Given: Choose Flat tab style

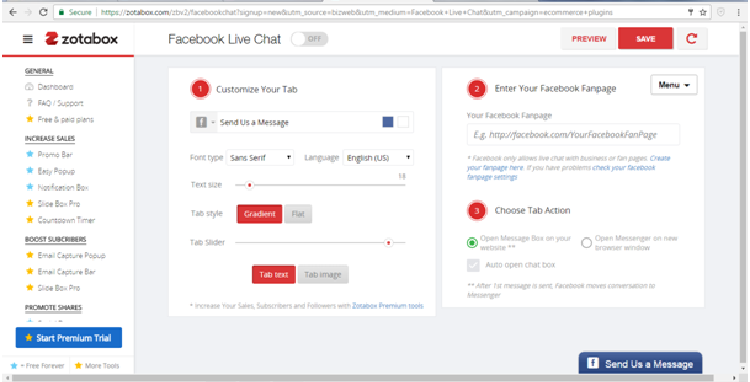Looking at the screenshot, I should click(x=298, y=214).
